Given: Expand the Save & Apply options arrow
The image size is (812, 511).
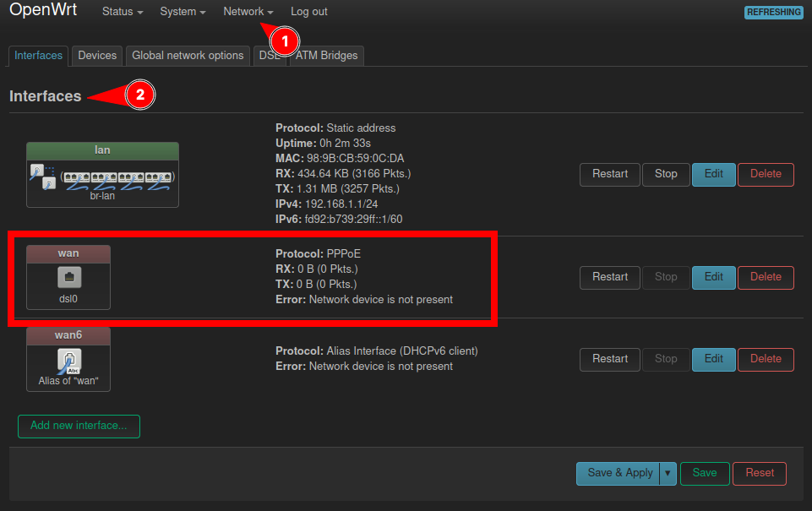Looking at the screenshot, I should [x=667, y=473].
